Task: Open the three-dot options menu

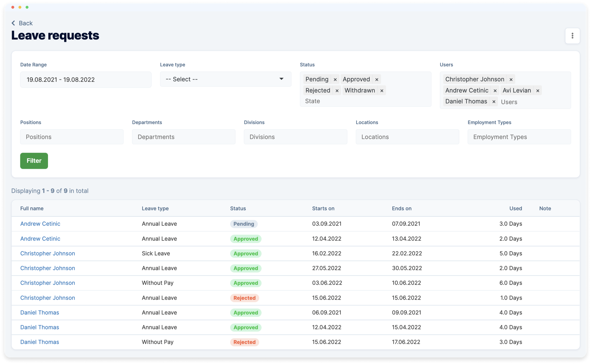Action: 572,36
